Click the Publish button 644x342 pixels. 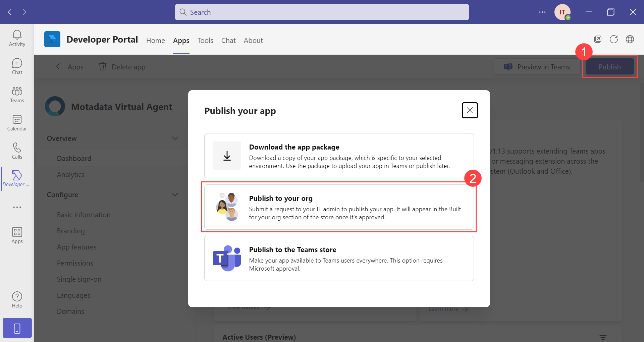click(609, 66)
